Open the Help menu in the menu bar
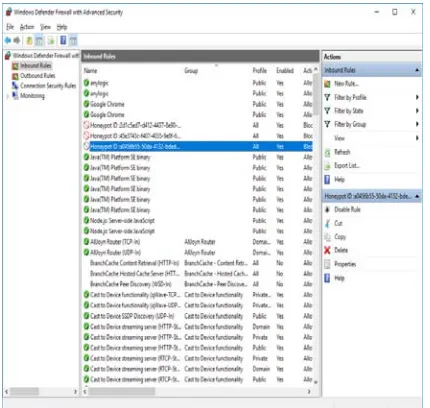Viewport: 430px width, 408px height. [62, 27]
